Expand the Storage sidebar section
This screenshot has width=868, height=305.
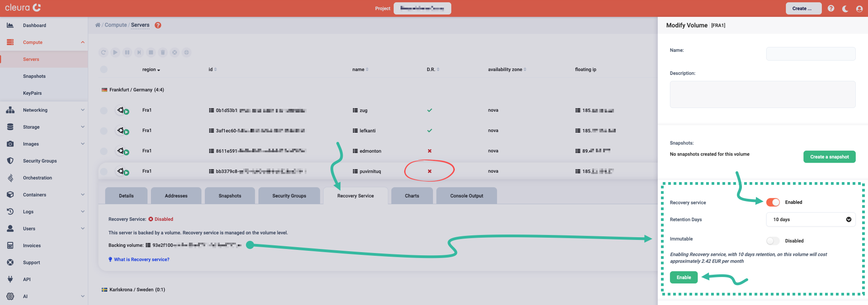click(83, 127)
